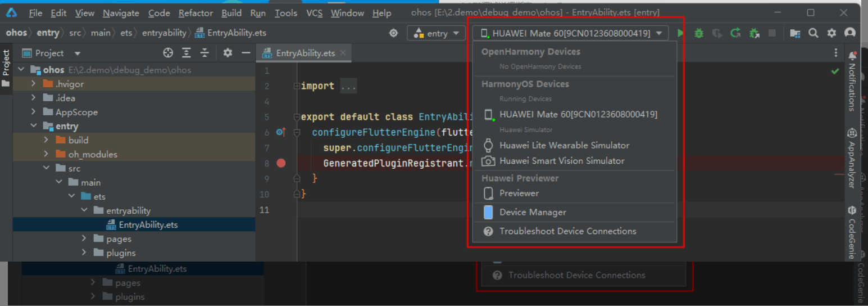Click the override gutter icon on line 6
This screenshot has height=306, width=868.
[281, 133]
